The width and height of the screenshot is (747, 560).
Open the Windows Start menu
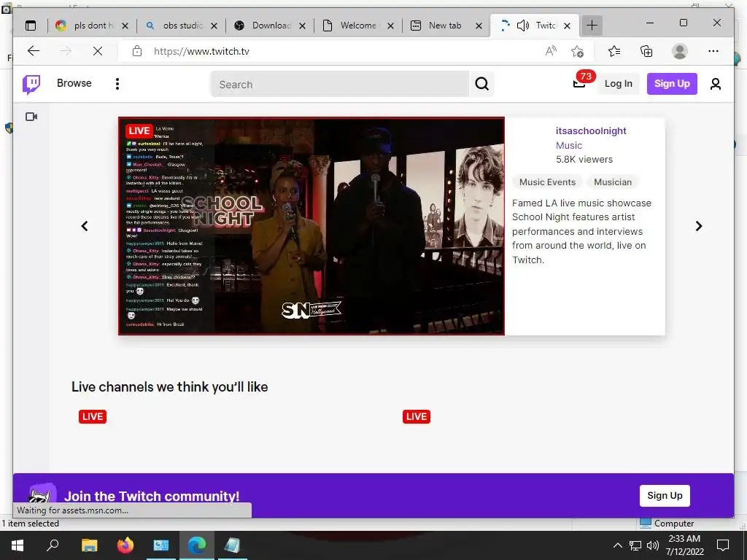point(18,545)
